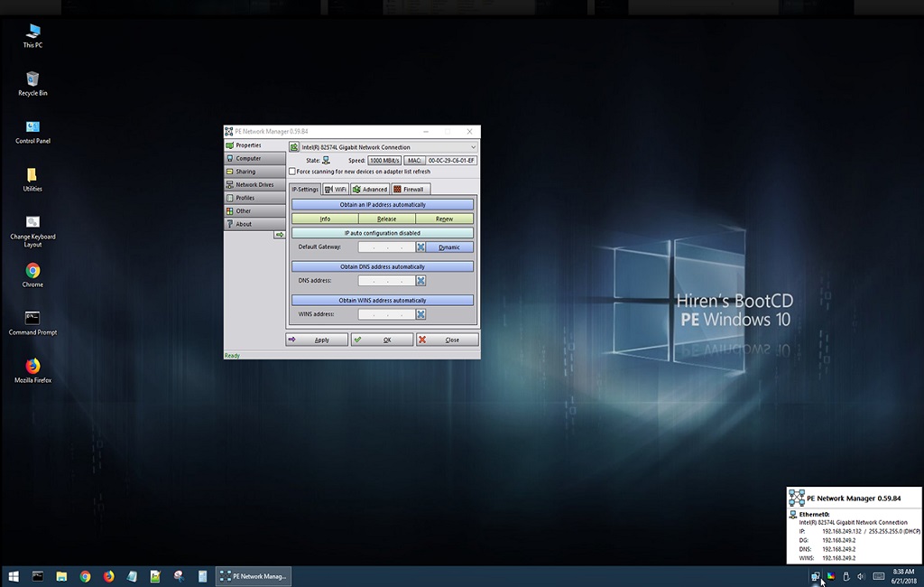The width and height of the screenshot is (924, 587).
Task: Open Control Panel desktop icon
Action: [32, 132]
